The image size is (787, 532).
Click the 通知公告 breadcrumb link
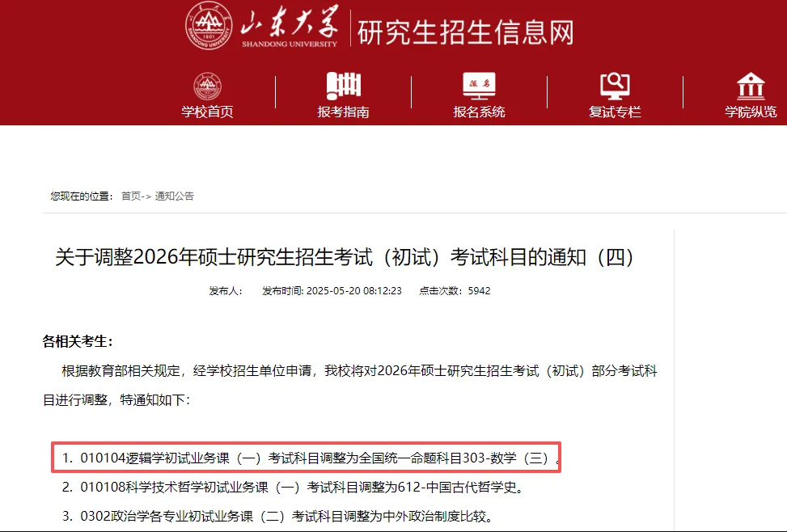pyautogui.click(x=174, y=196)
